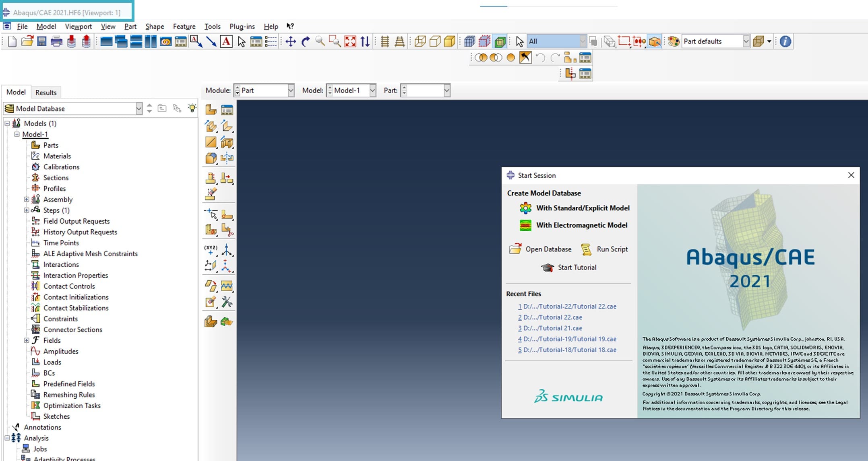
Task: Click Start Tutorial in Start Session
Action: pos(568,268)
